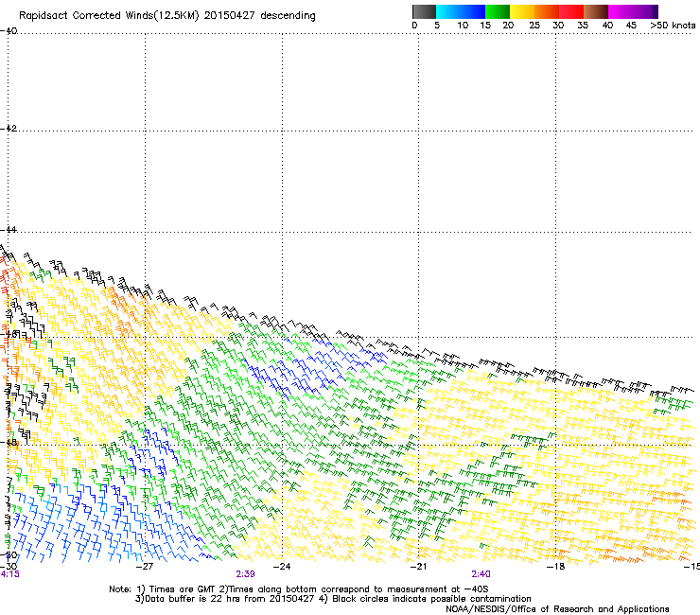The height and width of the screenshot is (615, 700).
Task: Click the purple '2:39' time label
Action: click(x=246, y=574)
